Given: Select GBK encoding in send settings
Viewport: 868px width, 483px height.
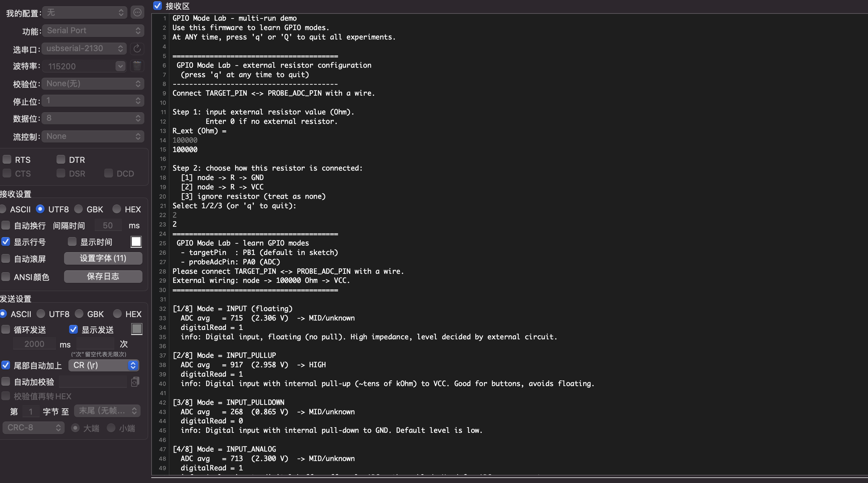Looking at the screenshot, I should pyautogui.click(x=79, y=314).
